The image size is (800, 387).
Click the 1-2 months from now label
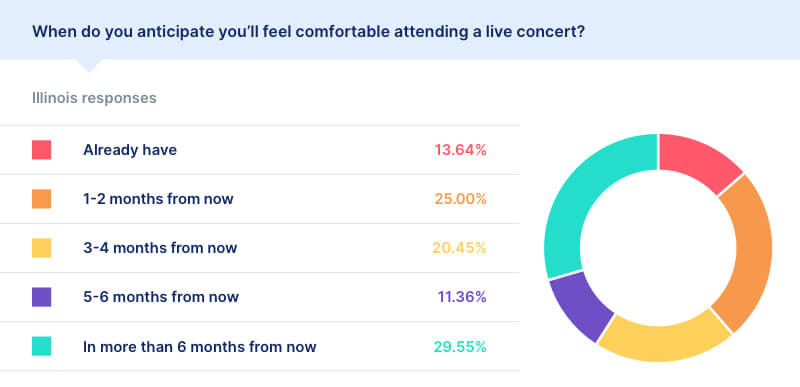pyautogui.click(x=158, y=199)
